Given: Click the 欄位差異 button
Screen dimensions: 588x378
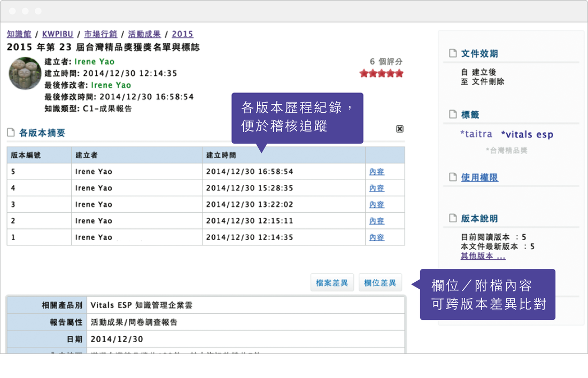Looking at the screenshot, I should coord(380,283).
